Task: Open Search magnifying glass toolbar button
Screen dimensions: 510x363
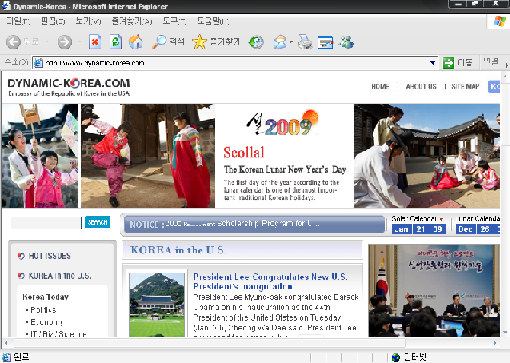Action: coord(168,42)
